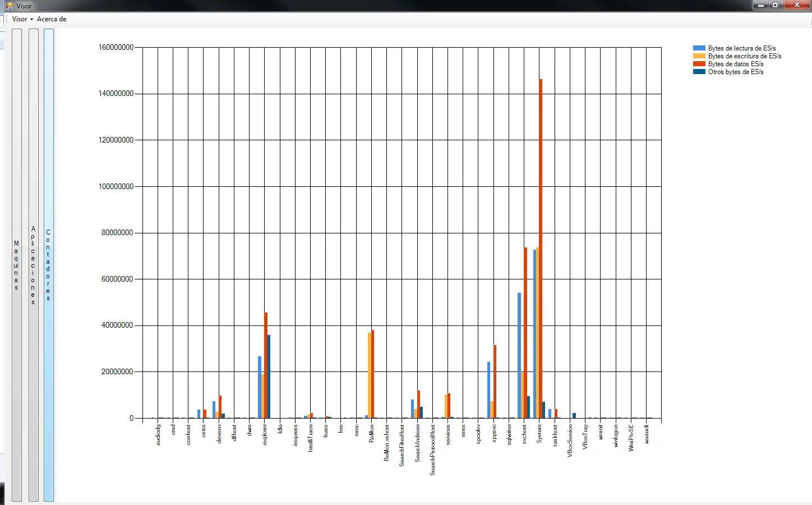Viewport: 812px width, 505px height.
Task: Click x-axis label 'IntelliTrace'
Action: 311,438
